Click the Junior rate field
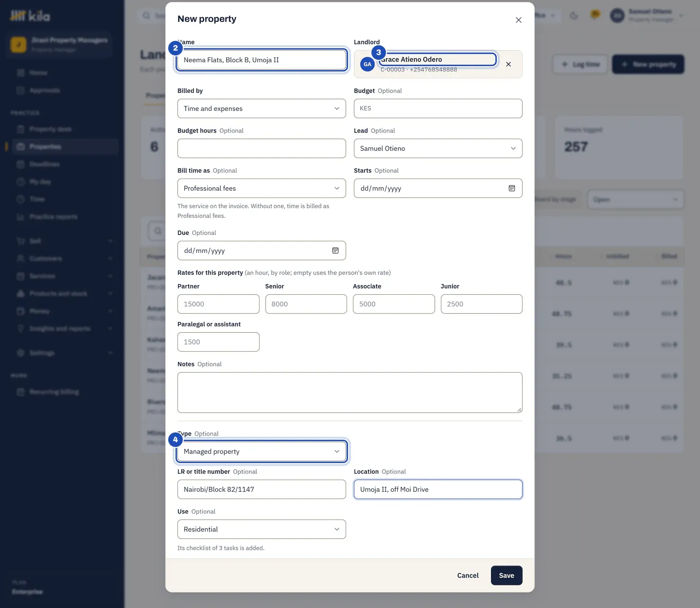This screenshot has width=700, height=608. point(482,304)
